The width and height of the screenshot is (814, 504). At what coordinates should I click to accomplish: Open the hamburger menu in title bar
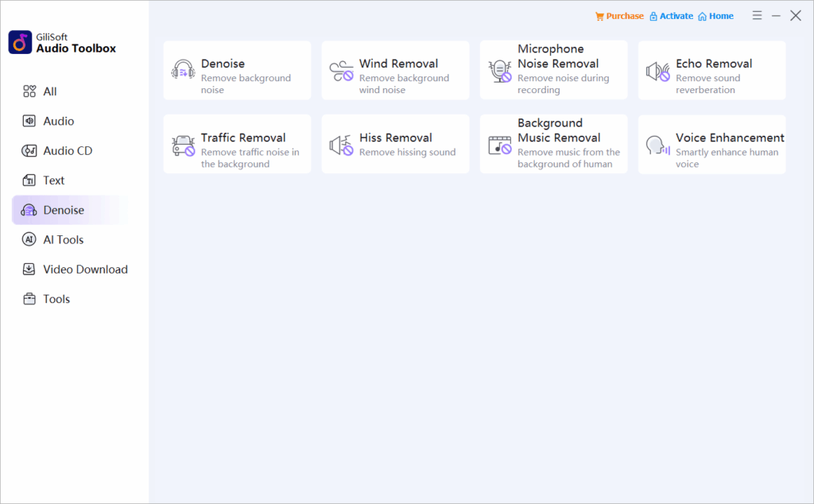coord(757,16)
